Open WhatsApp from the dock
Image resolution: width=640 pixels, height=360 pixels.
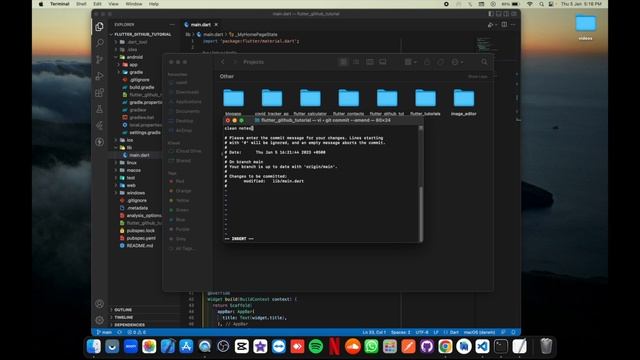371,347
